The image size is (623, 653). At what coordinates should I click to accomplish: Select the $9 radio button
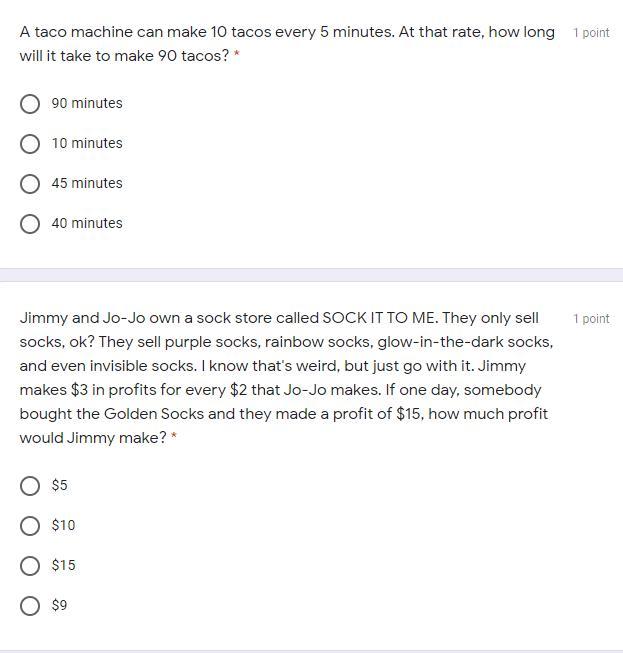point(30,606)
